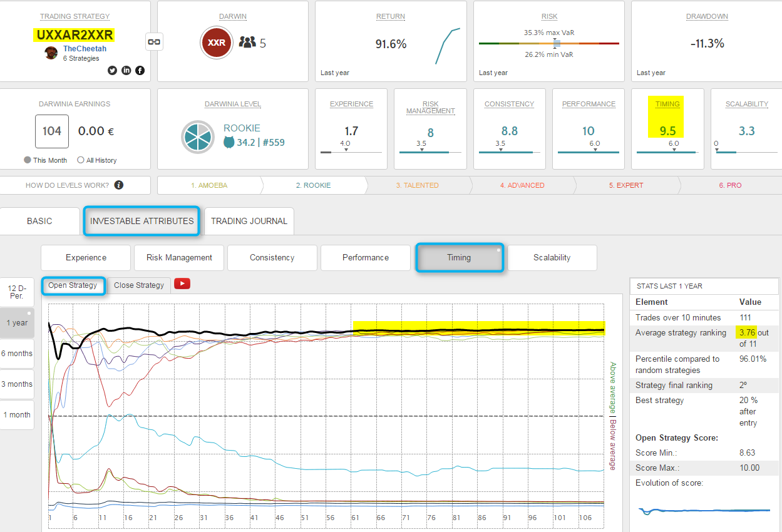Click the chain link icon beside strategy card
782x532 pixels.
[x=153, y=42]
